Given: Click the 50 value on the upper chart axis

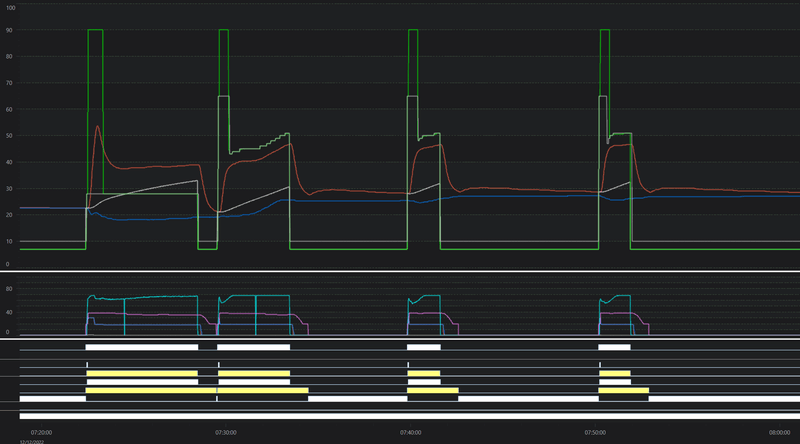Looking at the screenshot, I should [x=9, y=136].
